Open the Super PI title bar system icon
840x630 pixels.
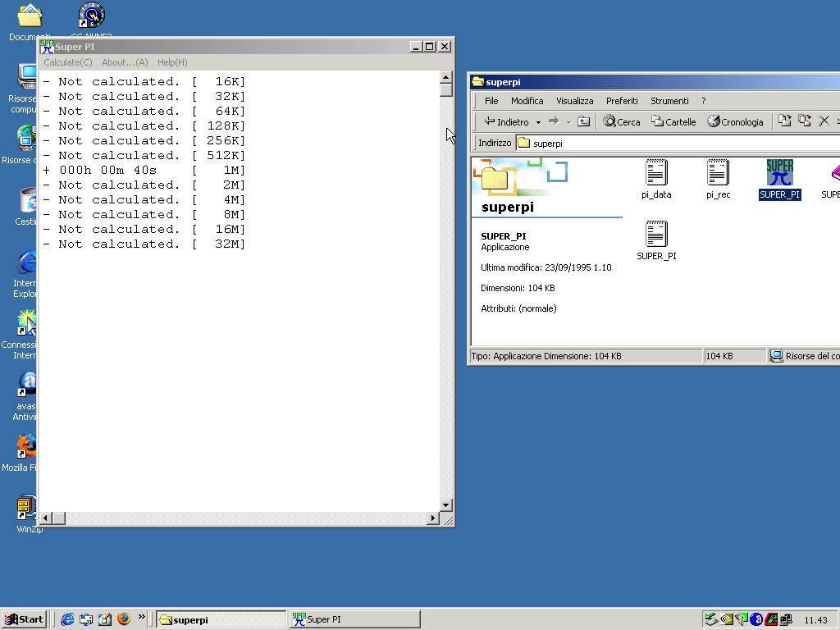pos(47,47)
